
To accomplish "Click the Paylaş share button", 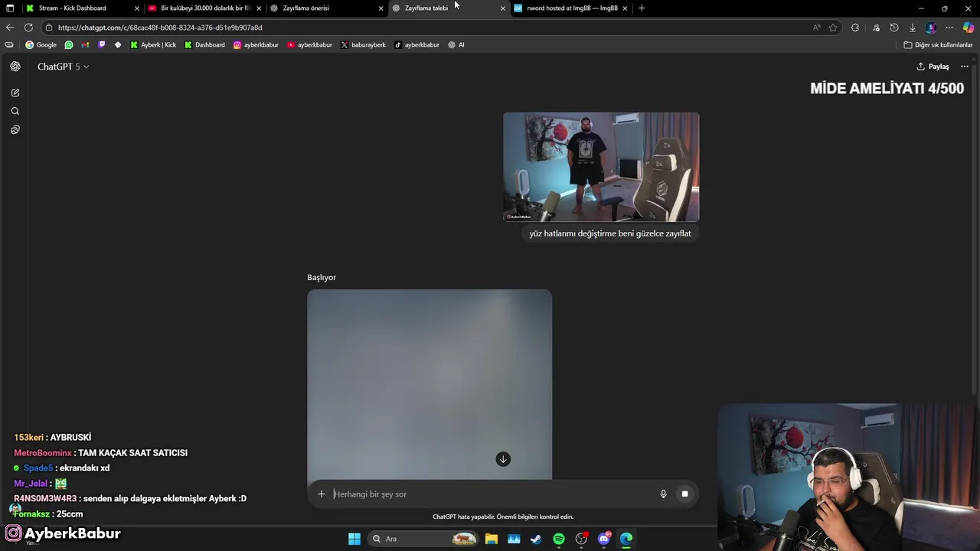I will click(x=933, y=67).
